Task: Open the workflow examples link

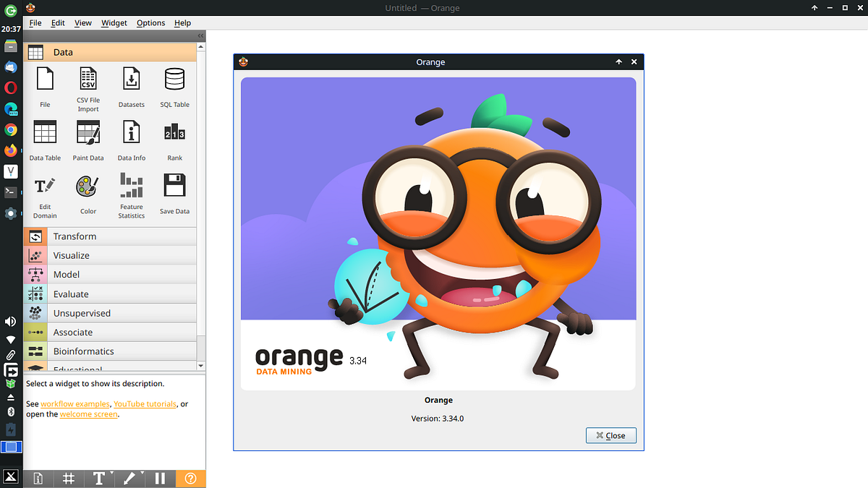Action: (x=76, y=403)
